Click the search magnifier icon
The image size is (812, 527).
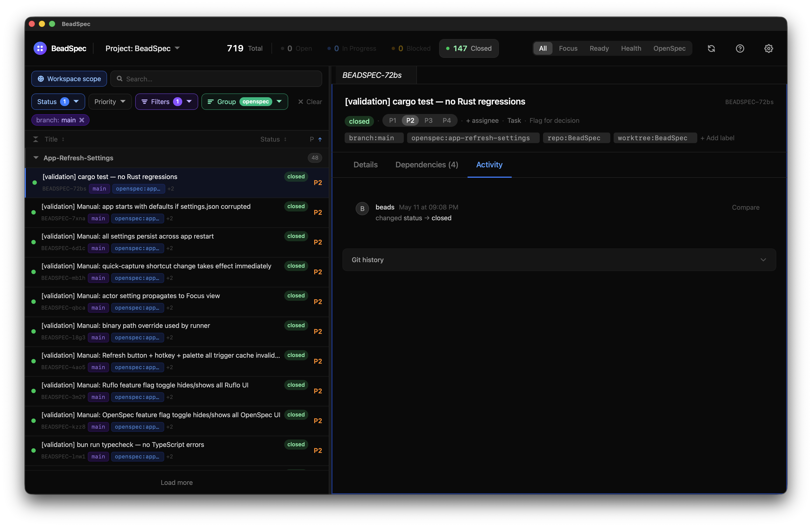[119, 79]
